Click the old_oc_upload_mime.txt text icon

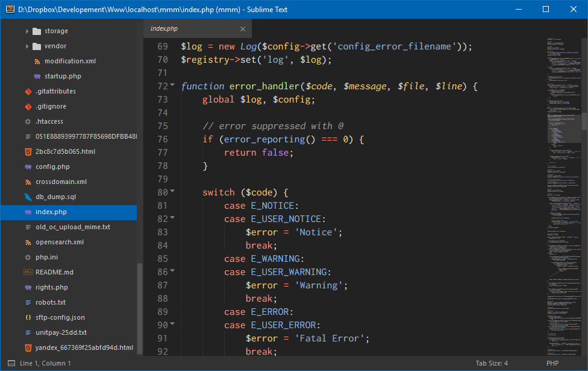tap(28, 227)
